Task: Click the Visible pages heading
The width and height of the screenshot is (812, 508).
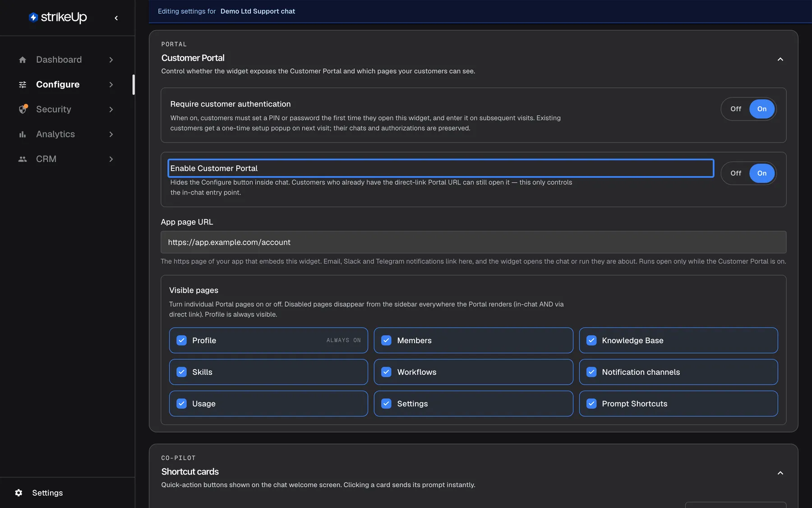Action: [x=194, y=290]
